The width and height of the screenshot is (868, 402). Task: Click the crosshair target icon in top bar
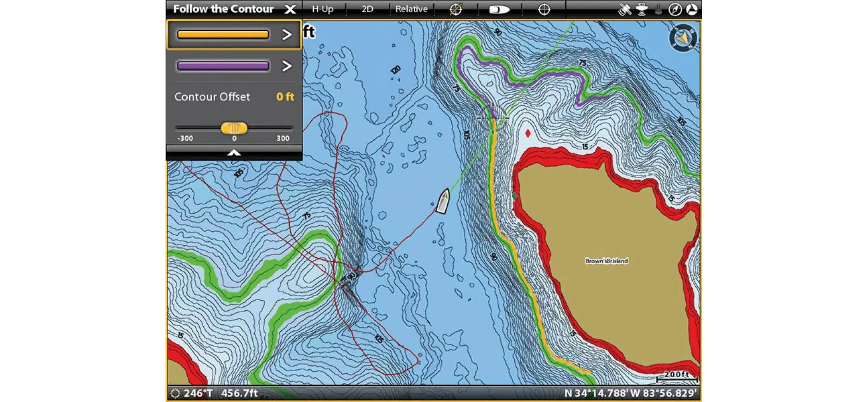(x=544, y=9)
